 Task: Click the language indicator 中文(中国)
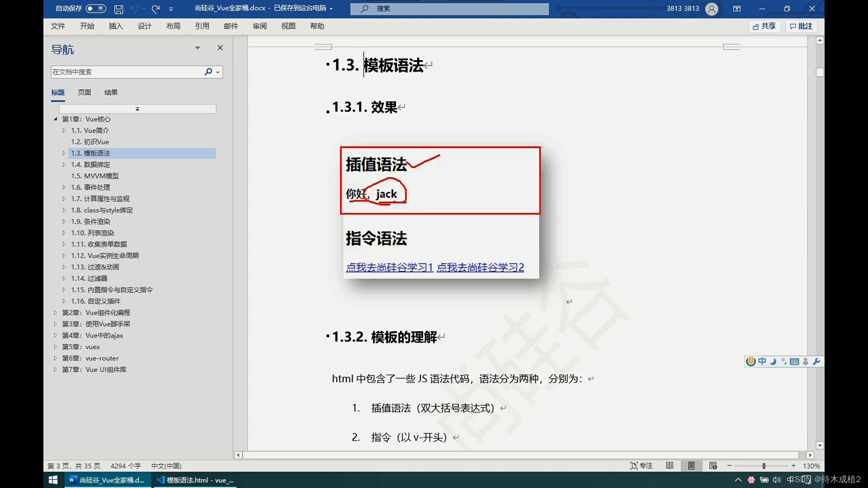166,466
